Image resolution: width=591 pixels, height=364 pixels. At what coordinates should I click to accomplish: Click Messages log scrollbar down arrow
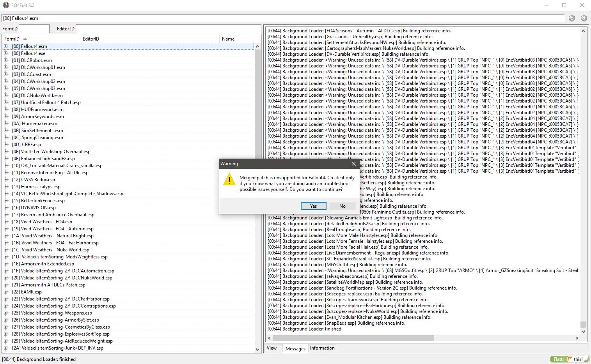pyautogui.click(x=584, y=332)
